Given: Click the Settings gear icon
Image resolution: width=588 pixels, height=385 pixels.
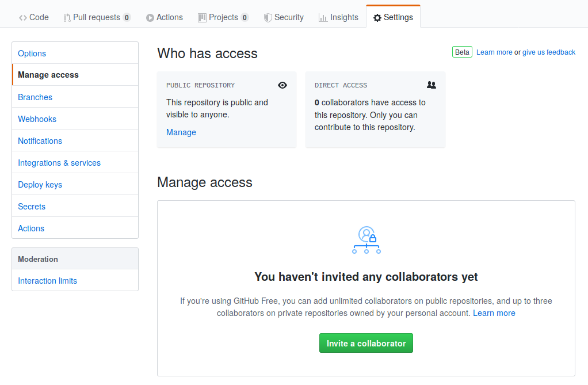Looking at the screenshot, I should coord(377,18).
